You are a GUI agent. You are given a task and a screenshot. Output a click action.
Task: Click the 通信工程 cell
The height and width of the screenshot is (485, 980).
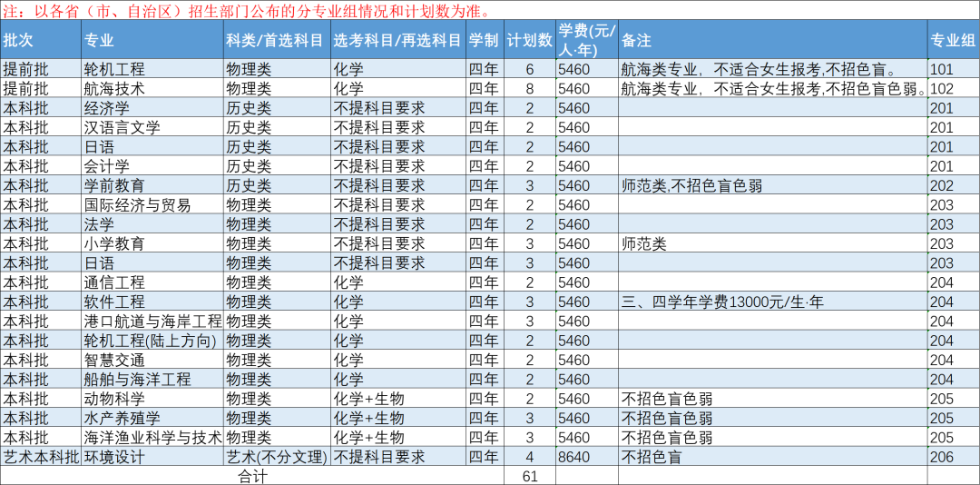pos(152,282)
